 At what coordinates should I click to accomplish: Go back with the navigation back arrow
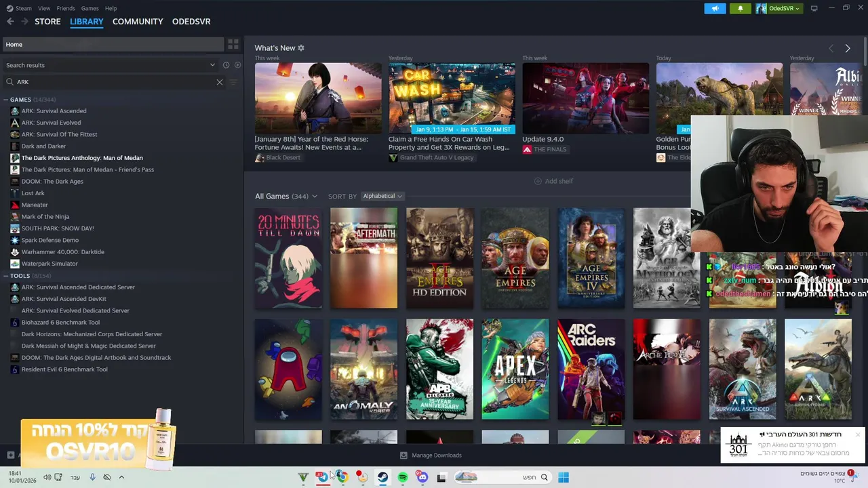pyautogui.click(x=10, y=22)
